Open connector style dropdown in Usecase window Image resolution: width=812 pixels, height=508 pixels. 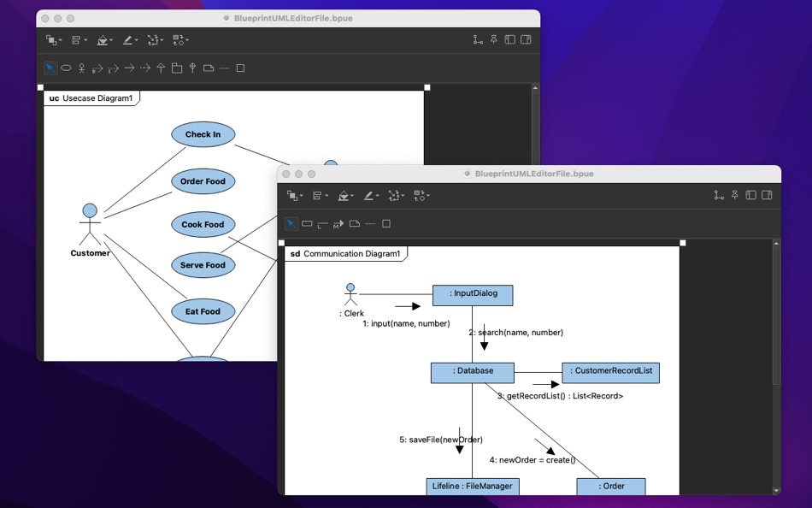[155, 40]
